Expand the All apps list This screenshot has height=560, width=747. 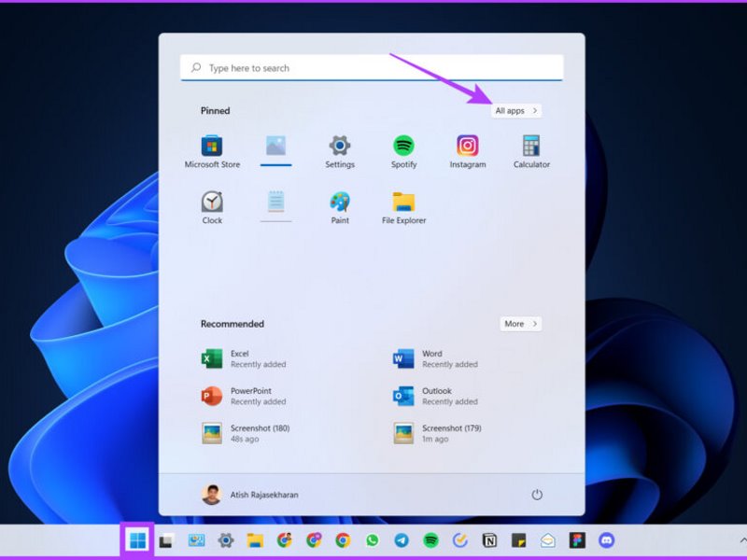click(516, 110)
